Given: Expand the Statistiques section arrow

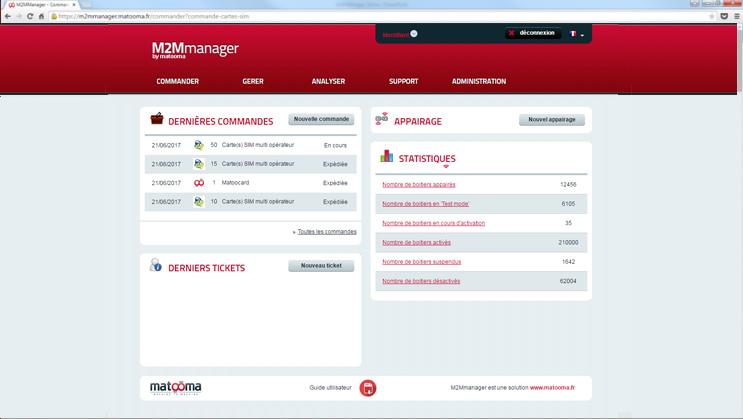Looking at the screenshot, I should [x=446, y=167].
